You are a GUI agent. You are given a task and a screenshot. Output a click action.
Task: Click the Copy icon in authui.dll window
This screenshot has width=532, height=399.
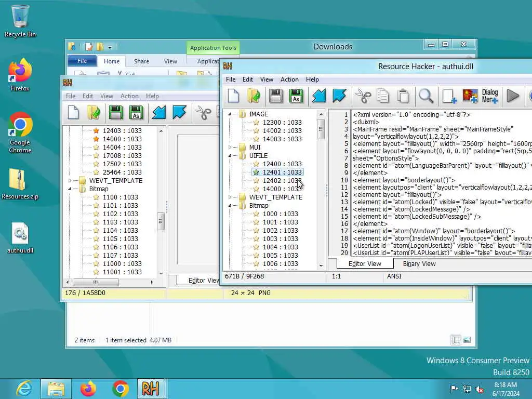pos(383,96)
